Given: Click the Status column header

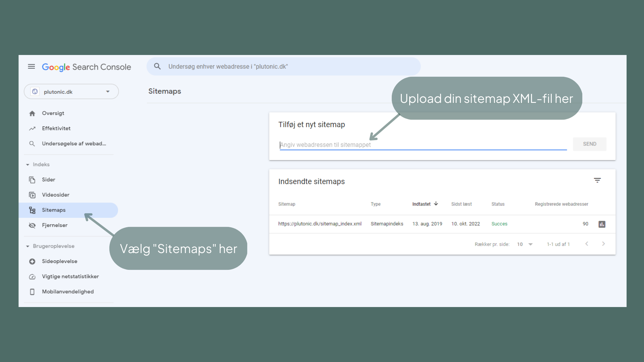Looking at the screenshot, I should [498, 204].
